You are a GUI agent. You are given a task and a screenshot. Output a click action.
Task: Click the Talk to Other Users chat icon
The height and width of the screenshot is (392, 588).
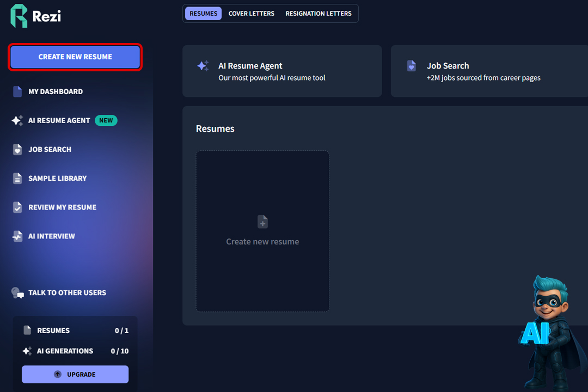[x=17, y=293]
